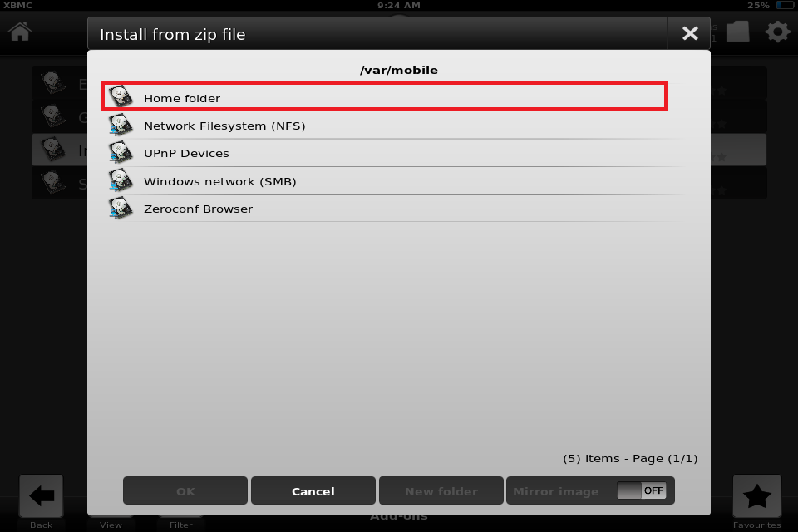Open the settings gear icon
The image size is (798, 532).
(777, 32)
